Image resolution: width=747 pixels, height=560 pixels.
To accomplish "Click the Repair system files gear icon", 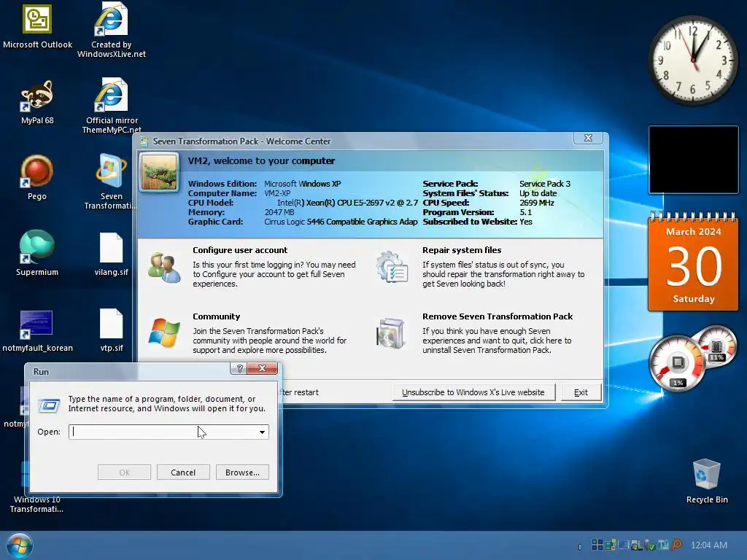I will click(x=392, y=267).
